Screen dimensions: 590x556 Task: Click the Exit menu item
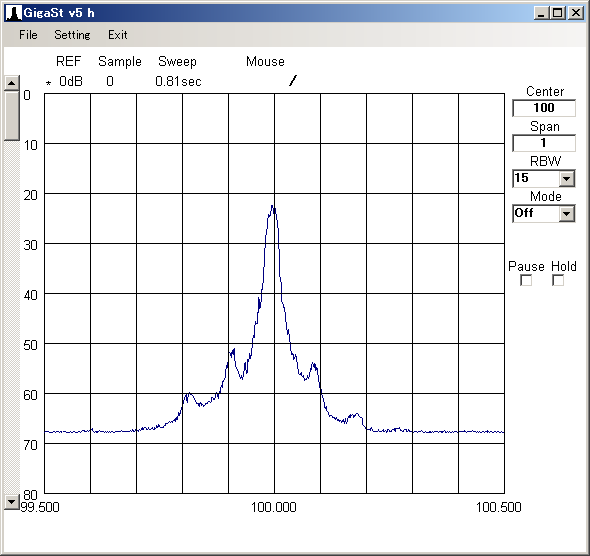pyautogui.click(x=118, y=35)
